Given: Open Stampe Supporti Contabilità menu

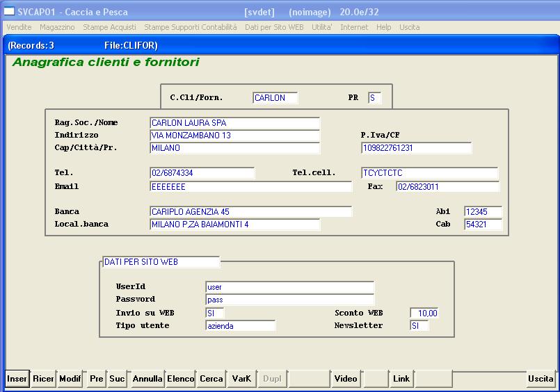Looking at the screenshot, I should tap(191, 27).
